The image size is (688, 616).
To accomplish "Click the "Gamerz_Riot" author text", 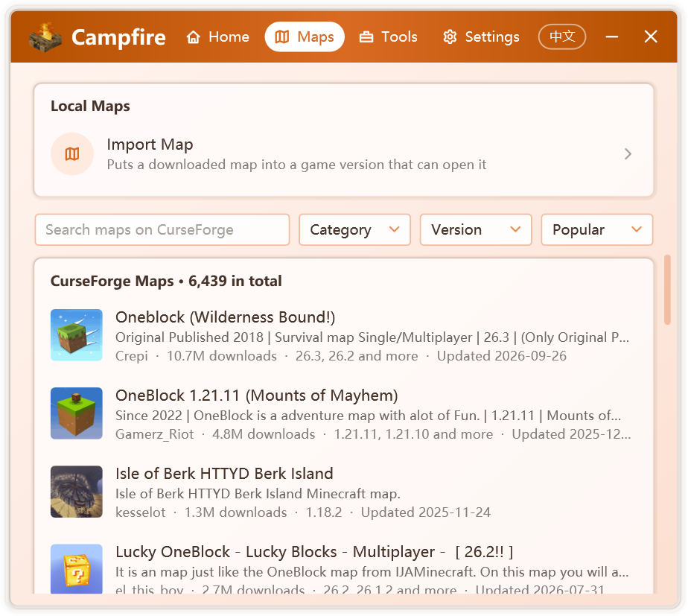I will (154, 434).
